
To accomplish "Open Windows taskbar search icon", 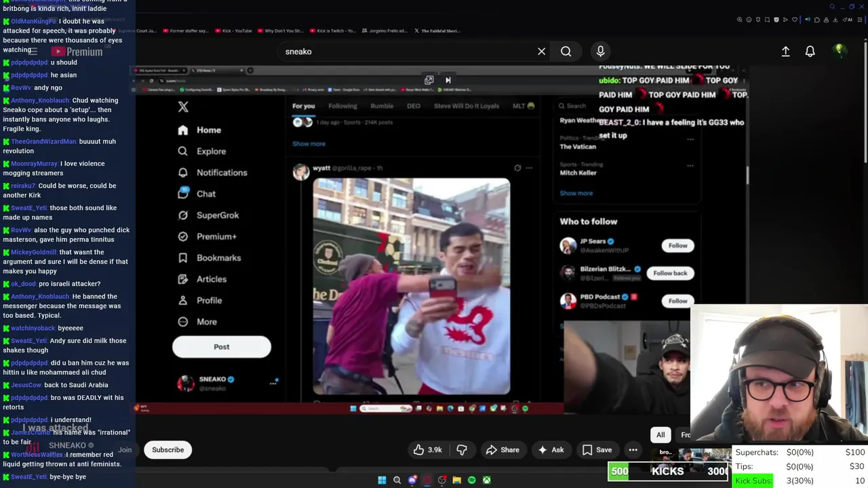I will pos(397,480).
